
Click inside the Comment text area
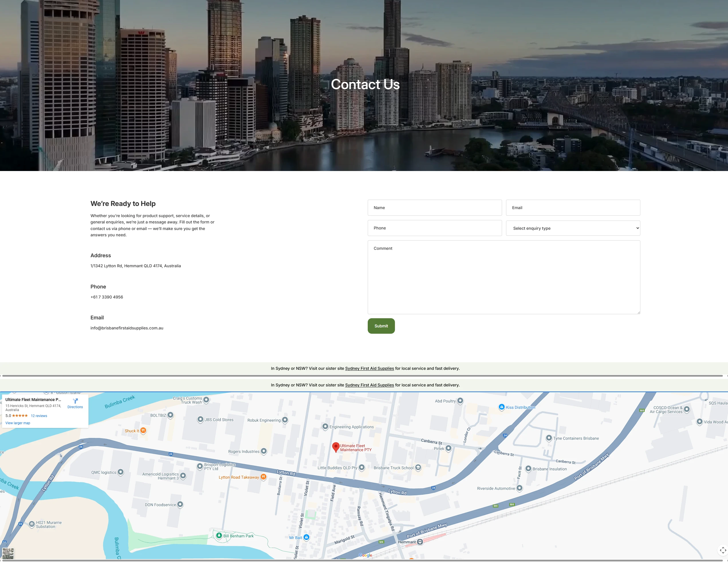(x=504, y=277)
